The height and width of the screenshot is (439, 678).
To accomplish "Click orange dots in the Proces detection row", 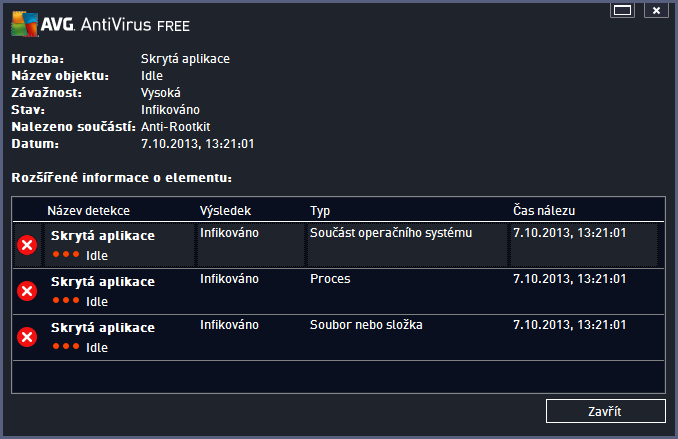I will [67, 300].
